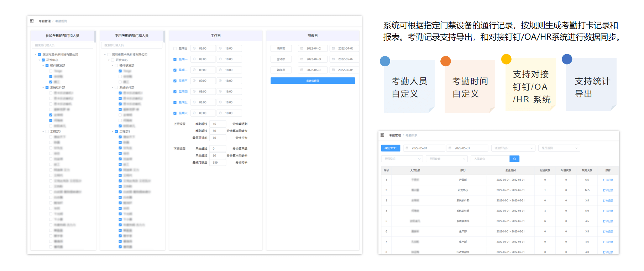Click the blue search magnifier button
The width and height of the screenshot is (644, 271).
pos(514,159)
